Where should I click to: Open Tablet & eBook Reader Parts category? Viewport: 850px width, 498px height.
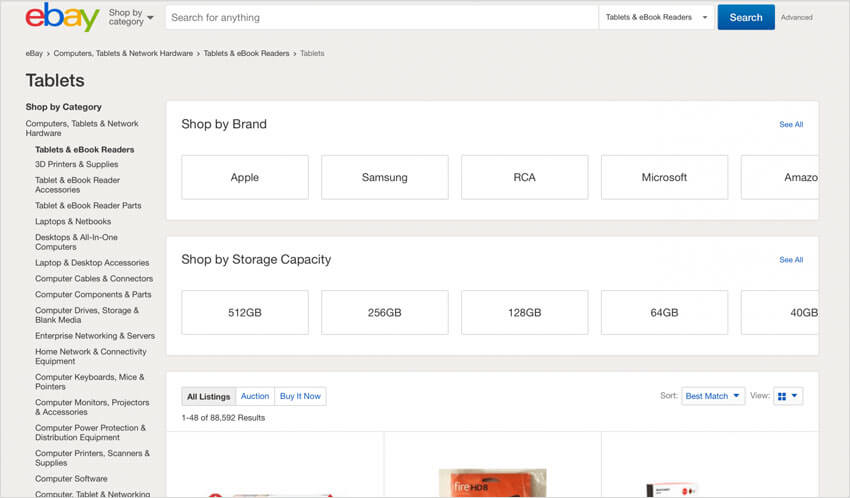click(88, 205)
